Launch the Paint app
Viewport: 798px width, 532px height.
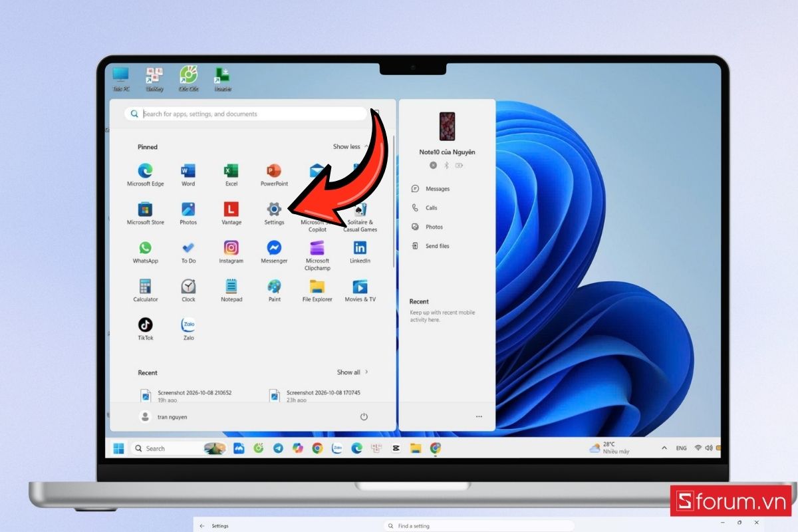coord(274,291)
